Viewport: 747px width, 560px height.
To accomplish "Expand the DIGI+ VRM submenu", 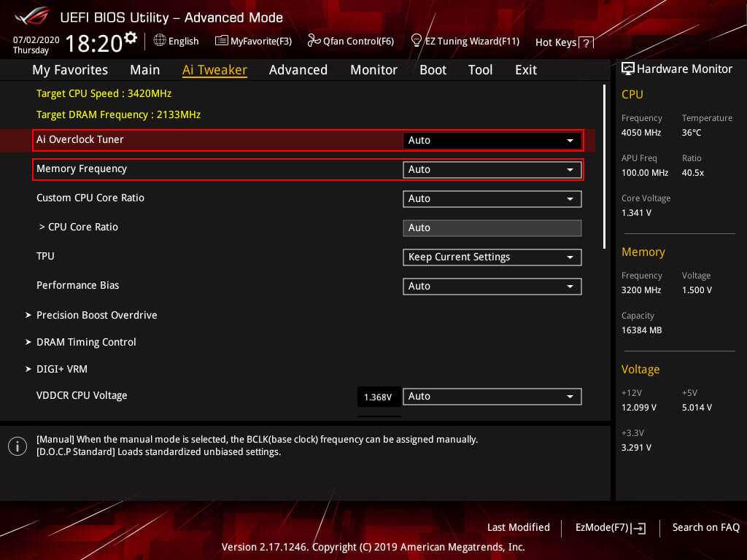I will click(x=61, y=369).
